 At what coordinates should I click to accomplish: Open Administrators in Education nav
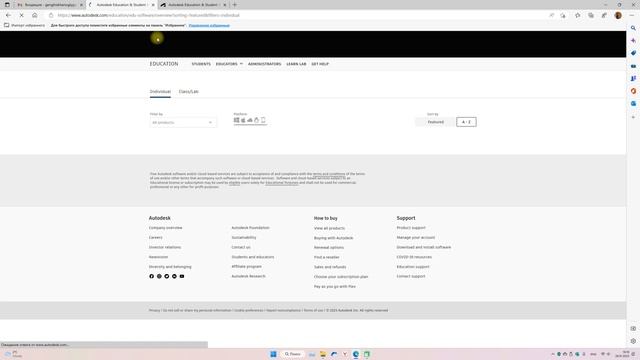click(x=264, y=64)
